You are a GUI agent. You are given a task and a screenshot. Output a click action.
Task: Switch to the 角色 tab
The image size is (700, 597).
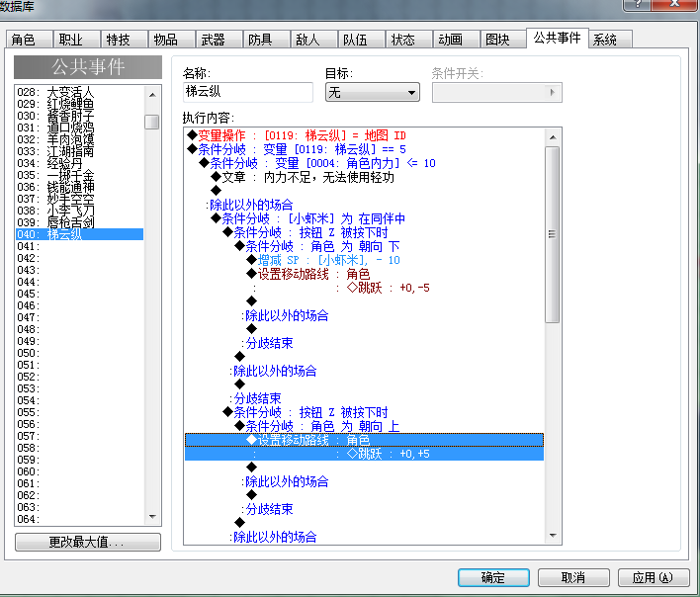30,40
